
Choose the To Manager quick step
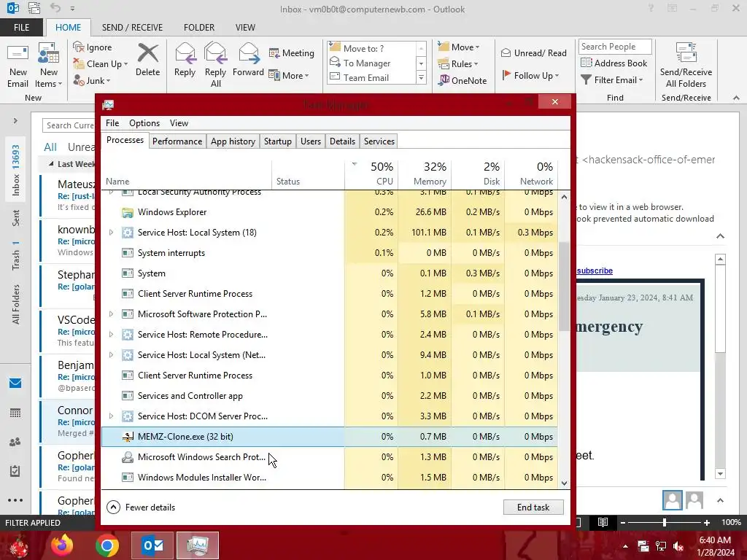(367, 63)
